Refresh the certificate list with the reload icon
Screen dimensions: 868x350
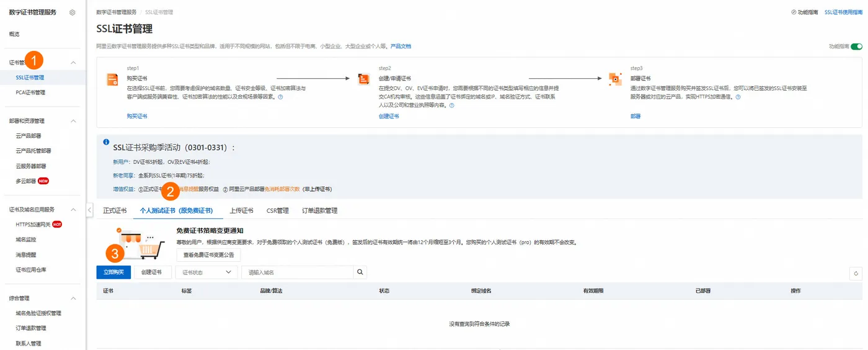click(856, 273)
